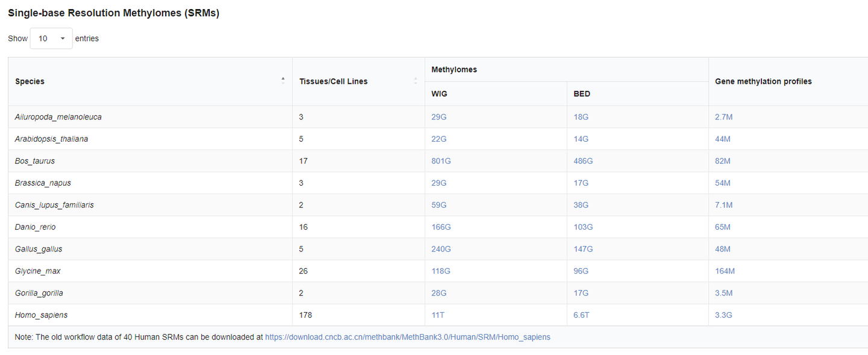The height and width of the screenshot is (355, 868).
Task: Click Homo_sapiens 6.6T BED link
Action: point(582,315)
